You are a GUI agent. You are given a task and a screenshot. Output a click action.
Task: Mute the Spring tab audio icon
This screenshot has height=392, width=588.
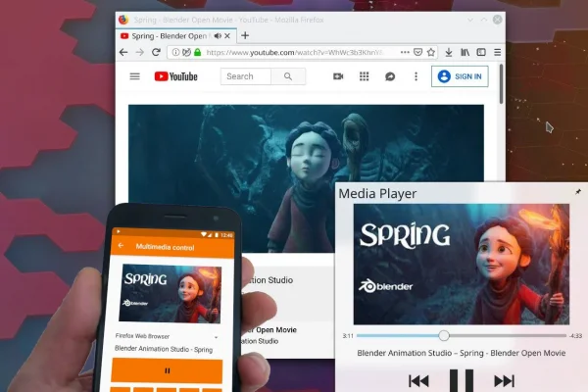218,36
